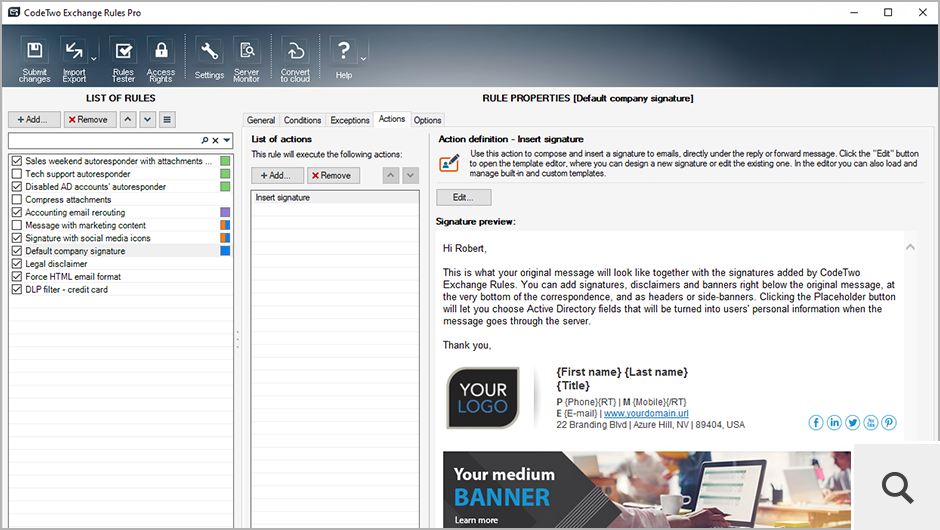Viewport: 940px width, 530px height.
Task: Click the Submit changes toolbar icon
Action: pos(35,59)
